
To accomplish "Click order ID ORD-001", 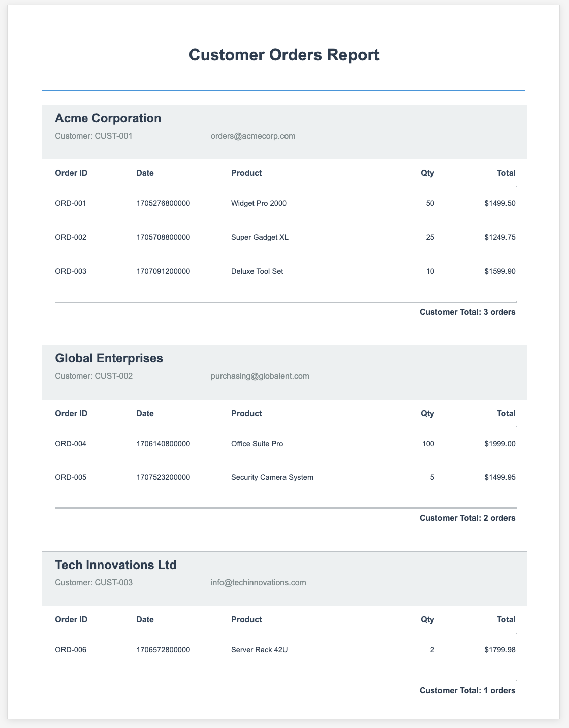I will 71,203.
